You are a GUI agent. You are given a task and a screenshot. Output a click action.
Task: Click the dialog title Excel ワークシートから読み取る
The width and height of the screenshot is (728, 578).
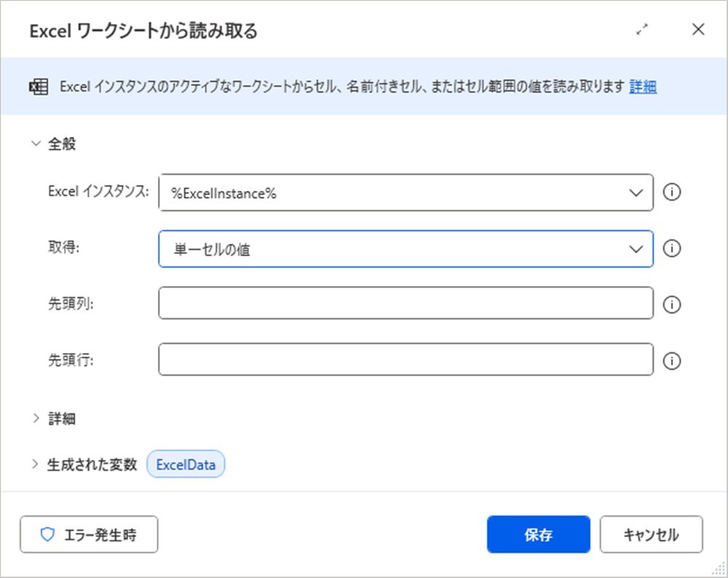pyautogui.click(x=143, y=31)
